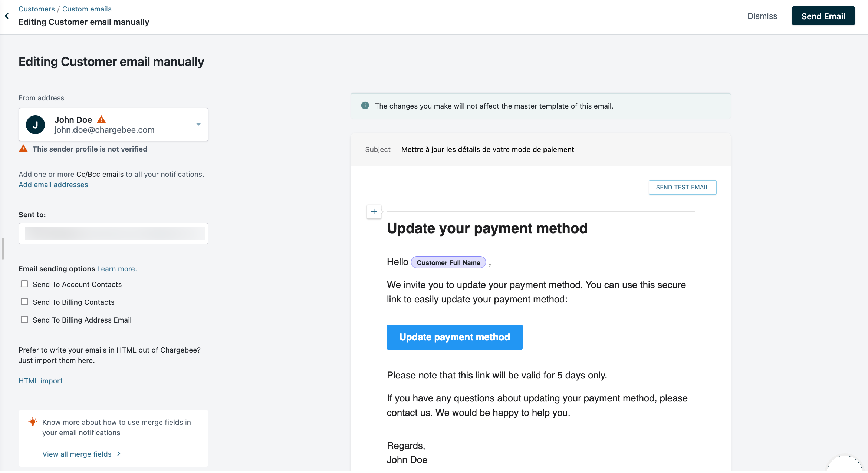Go to Customers breadcrumb
This screenshot has height=473, width=868.
36,9
